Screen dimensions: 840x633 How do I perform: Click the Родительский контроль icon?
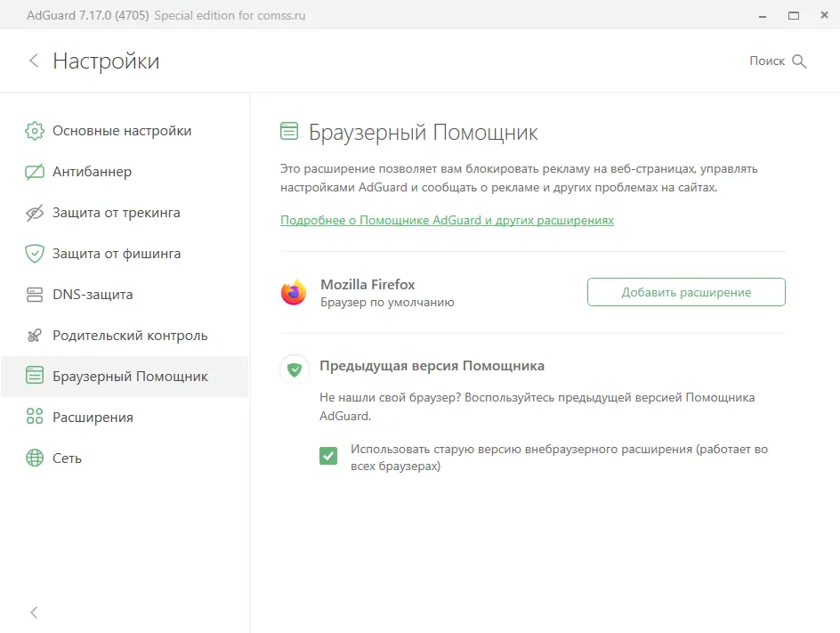[x=35, y=336]
